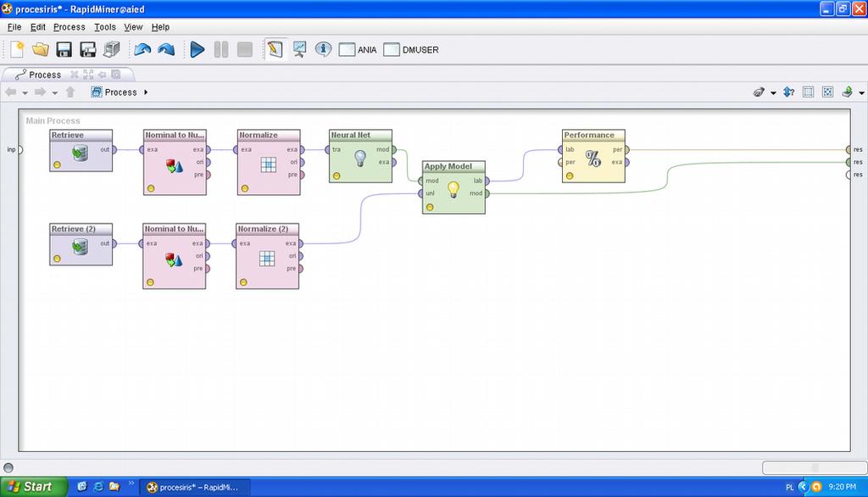Undo the last action with the left-curving blue arrow
868x497 pixels.
142,49
